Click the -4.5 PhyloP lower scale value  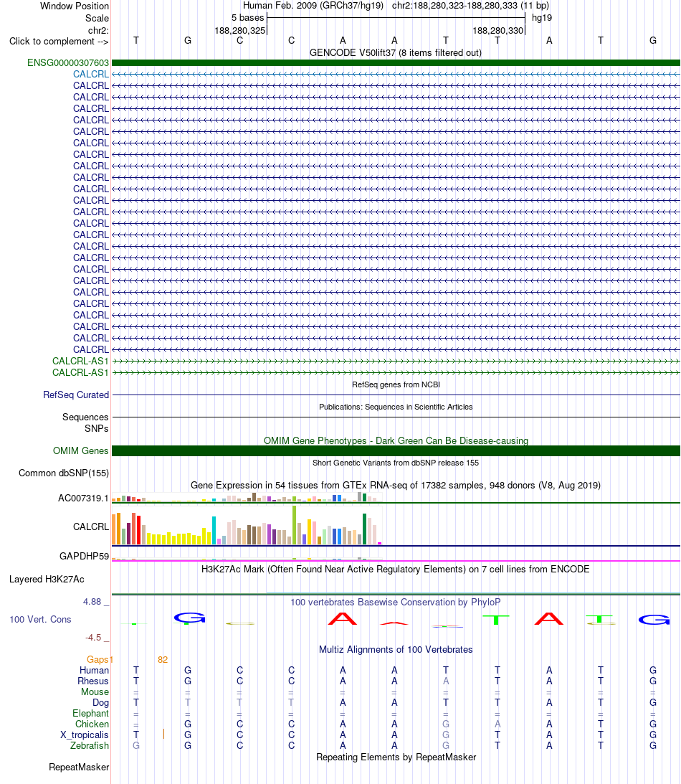[x=93, y=637]
